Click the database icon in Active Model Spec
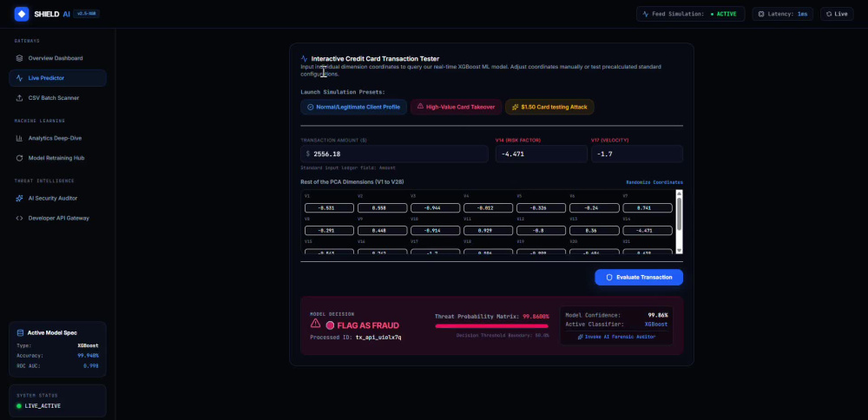 click(x=21, y=332)
